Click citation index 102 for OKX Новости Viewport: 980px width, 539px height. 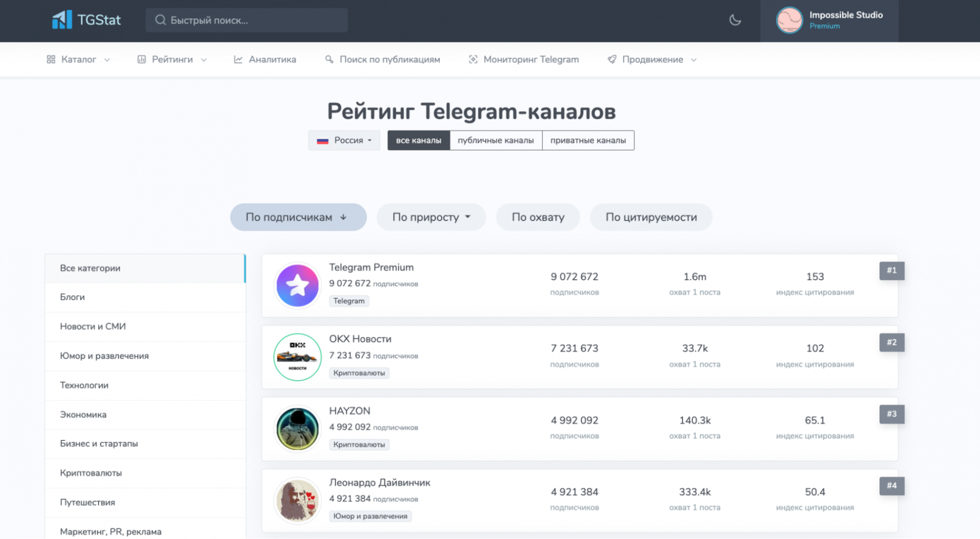coord(815,348)
